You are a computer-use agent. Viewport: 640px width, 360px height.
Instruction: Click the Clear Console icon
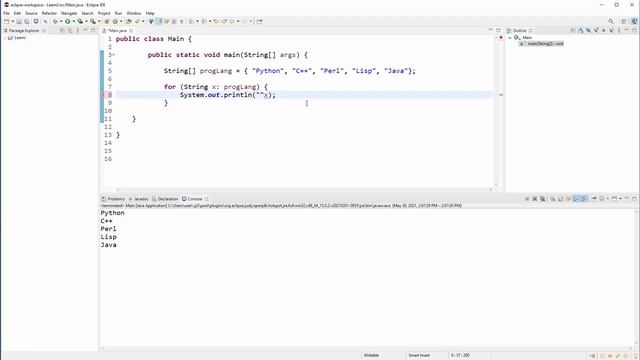click(x=553, y=199)
